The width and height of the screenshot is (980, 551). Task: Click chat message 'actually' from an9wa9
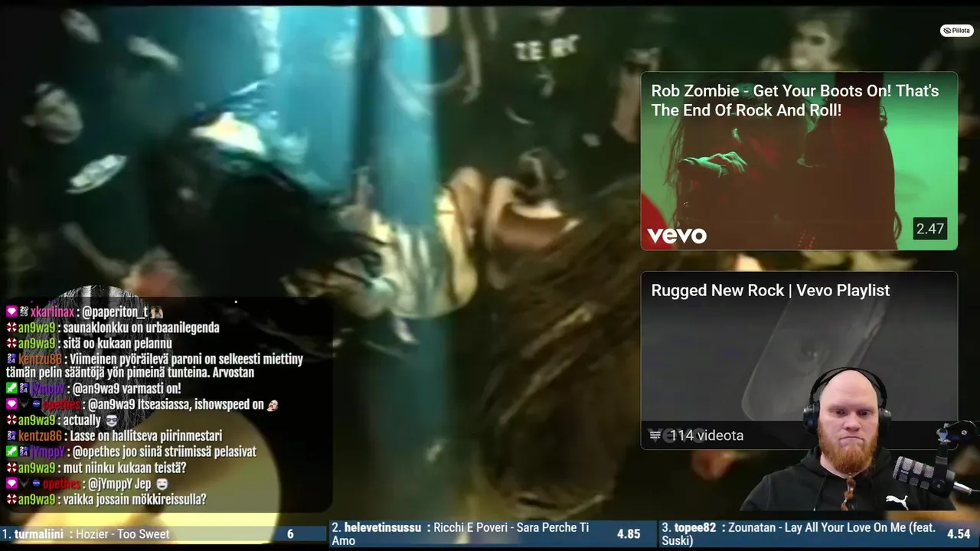[x=82, y=420]
